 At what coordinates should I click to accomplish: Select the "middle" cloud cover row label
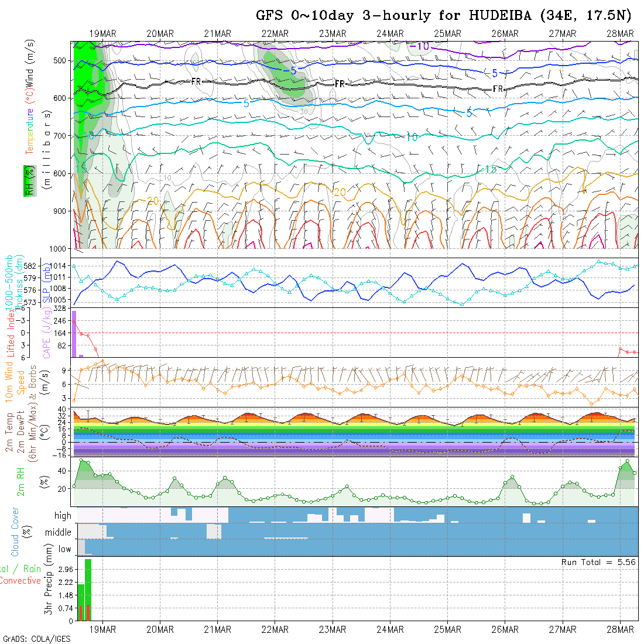(x=58, y=533)
